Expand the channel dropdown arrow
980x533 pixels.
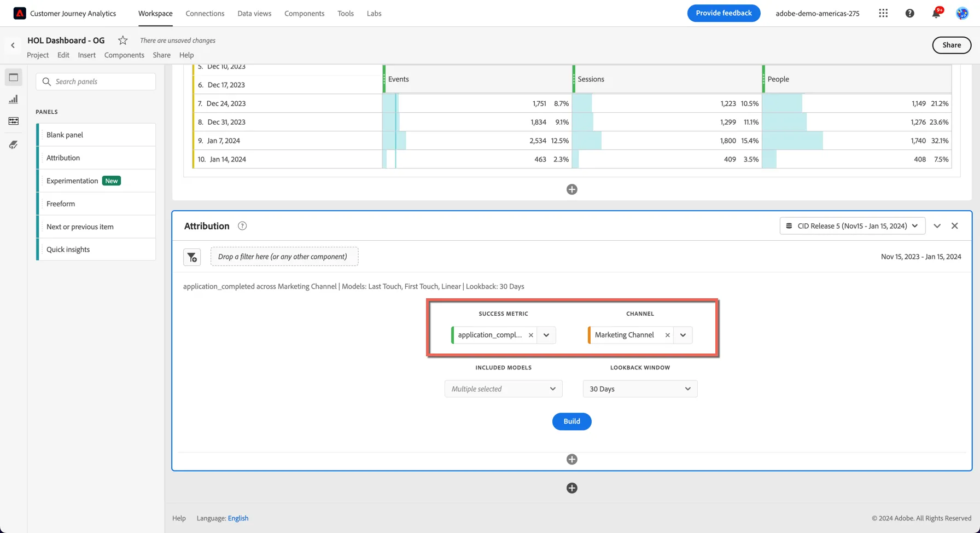pos(683,335)
